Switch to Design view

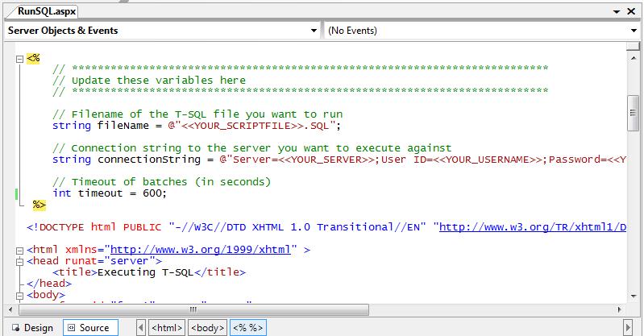point(32,328)
